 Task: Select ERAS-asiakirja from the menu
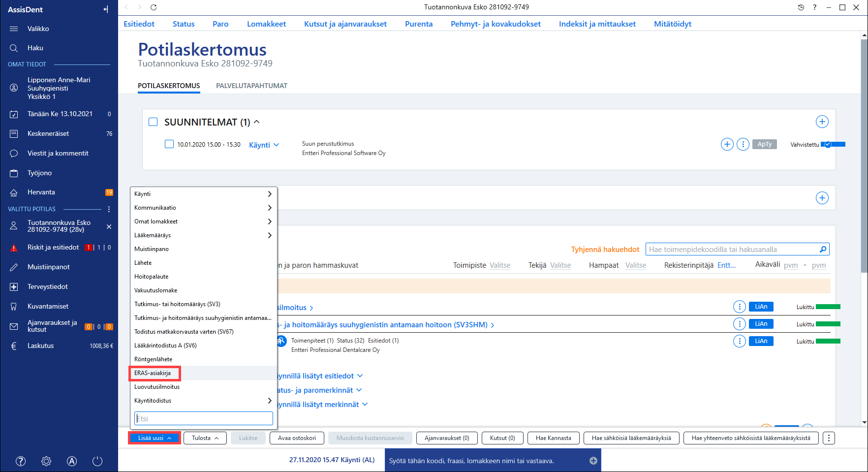(153, 373)
